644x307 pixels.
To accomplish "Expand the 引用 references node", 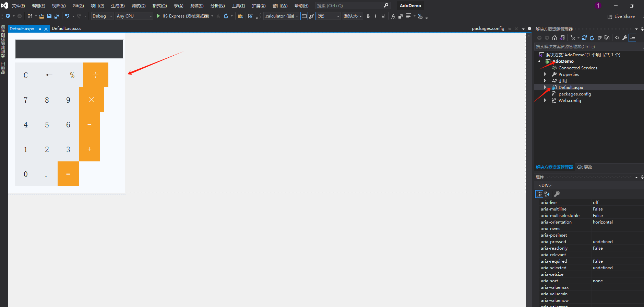I will tap(545, 81).
